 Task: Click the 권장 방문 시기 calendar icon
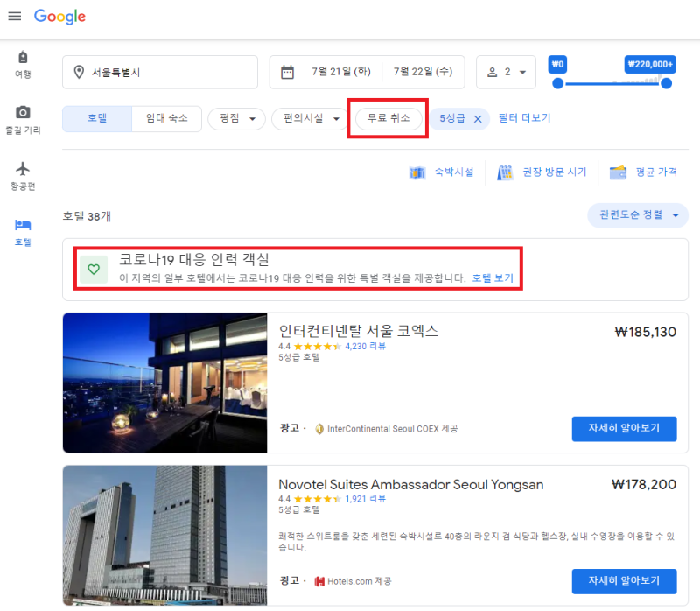[x=506, y=172]
